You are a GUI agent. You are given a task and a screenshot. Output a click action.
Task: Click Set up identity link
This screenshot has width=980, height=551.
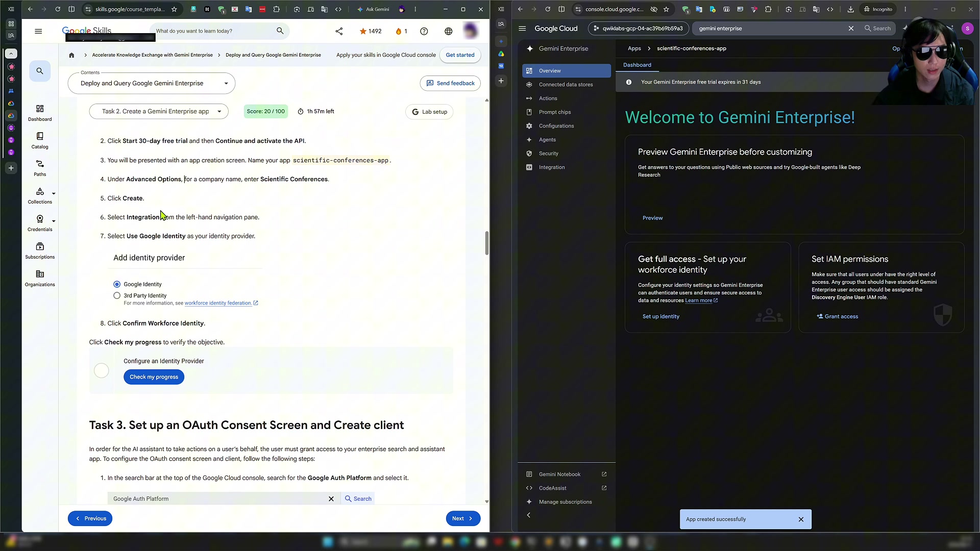(660, 316)
